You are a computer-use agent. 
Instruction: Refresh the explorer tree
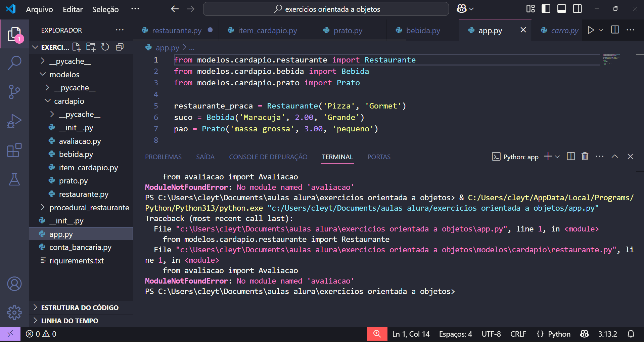click(x=105, y=47)
